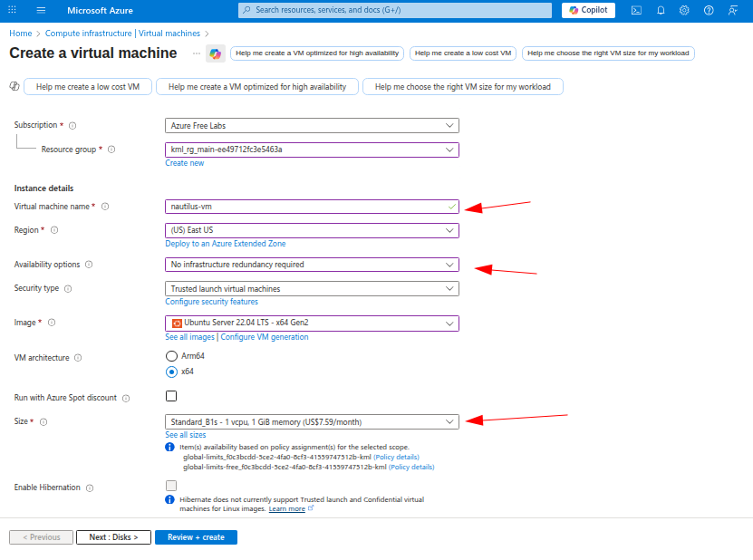Open the help question mark icon
This screenshot has width=753, height=560.
(x=709, y=10)
